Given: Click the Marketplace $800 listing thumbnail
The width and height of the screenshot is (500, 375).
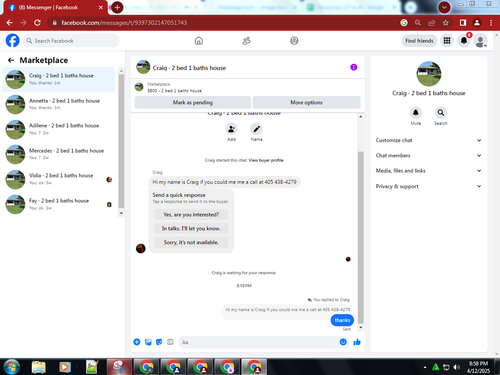Looking at the screenshot, I should [x=139, y=87].
